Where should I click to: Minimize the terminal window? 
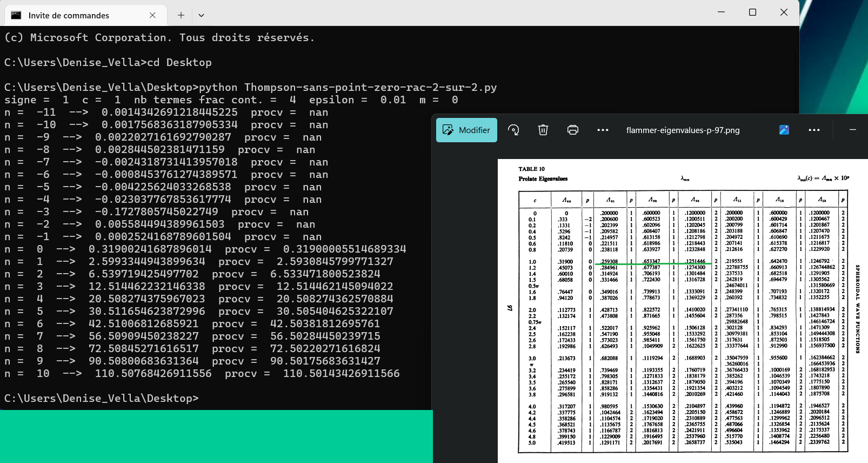click(721, 12)
